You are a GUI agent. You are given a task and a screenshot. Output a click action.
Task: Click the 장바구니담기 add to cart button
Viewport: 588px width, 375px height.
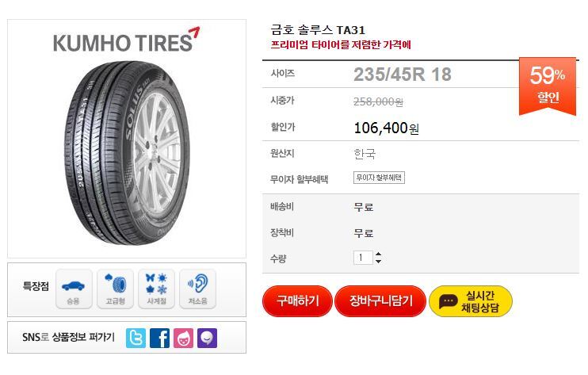(380, 300)
